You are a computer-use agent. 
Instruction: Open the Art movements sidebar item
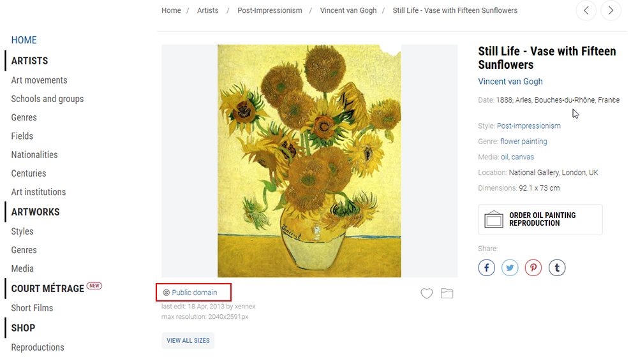[x=39, y=80]
